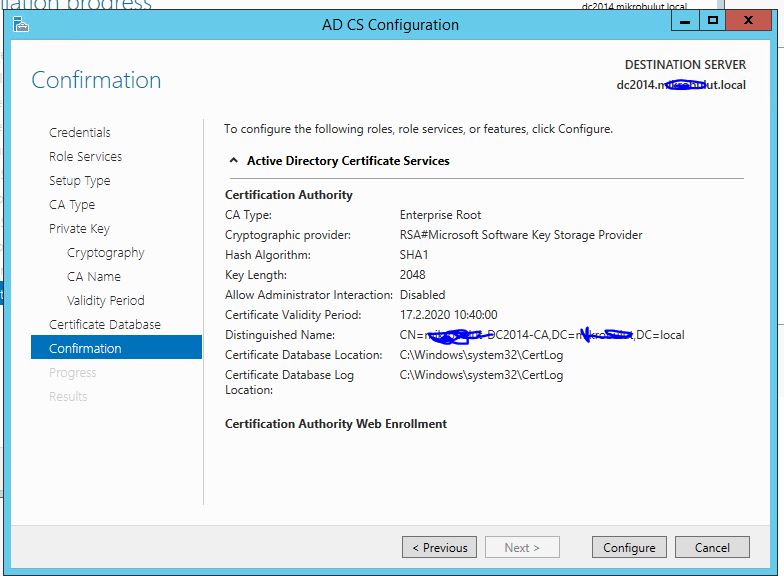Image resolution: width=784 pixels, height=576 pixels.
Task: Click the RSA#Microsoft Software Key Storage Provider text
Action: (521, 235)
